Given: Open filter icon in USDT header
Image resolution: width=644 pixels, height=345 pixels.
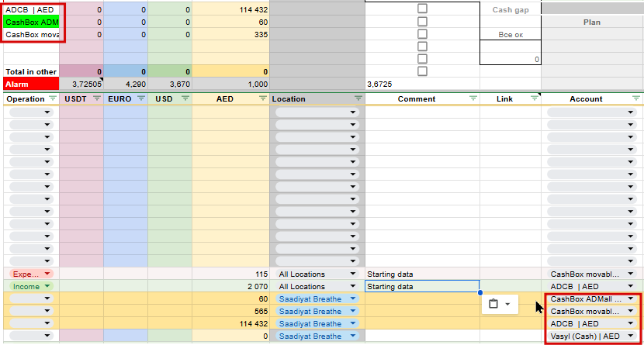Looking at the screenshot, I should (x=97, y=98).
